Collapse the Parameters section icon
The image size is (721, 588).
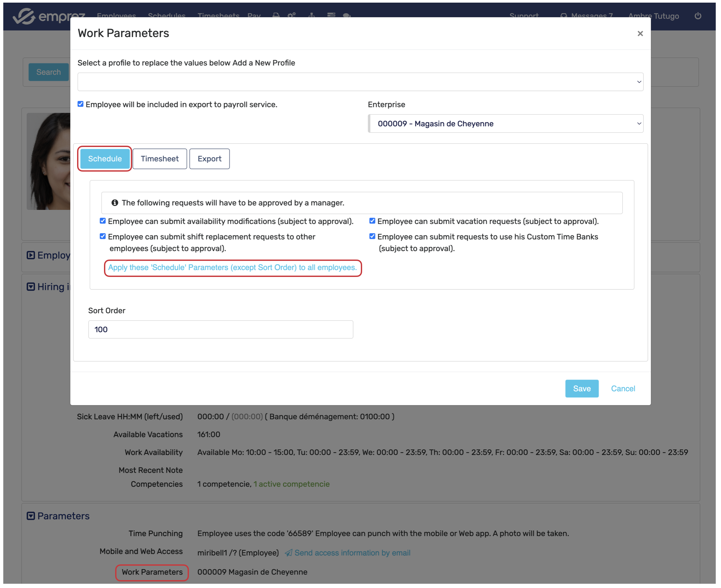tap(31, 516)
